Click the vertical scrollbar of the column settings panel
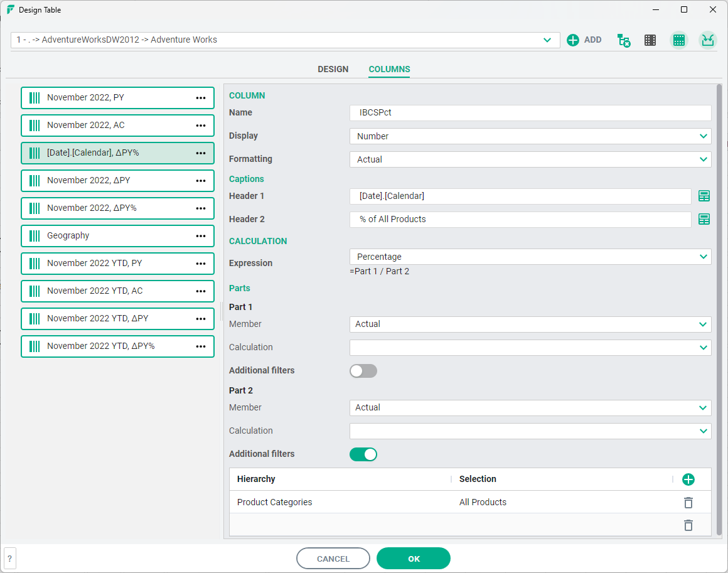The width and height of the screenshot is (728, 573). (719, 309)
